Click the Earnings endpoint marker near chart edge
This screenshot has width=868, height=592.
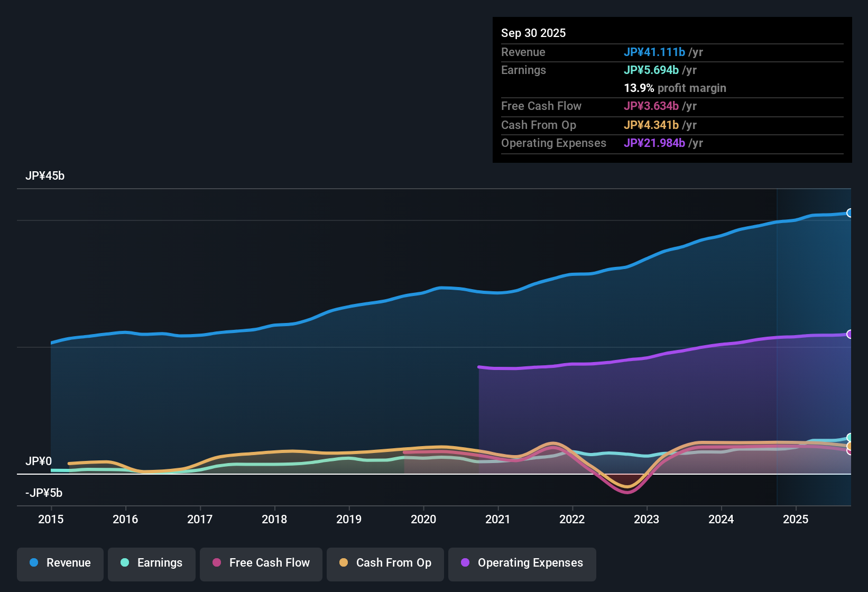(x=850, y=438)
